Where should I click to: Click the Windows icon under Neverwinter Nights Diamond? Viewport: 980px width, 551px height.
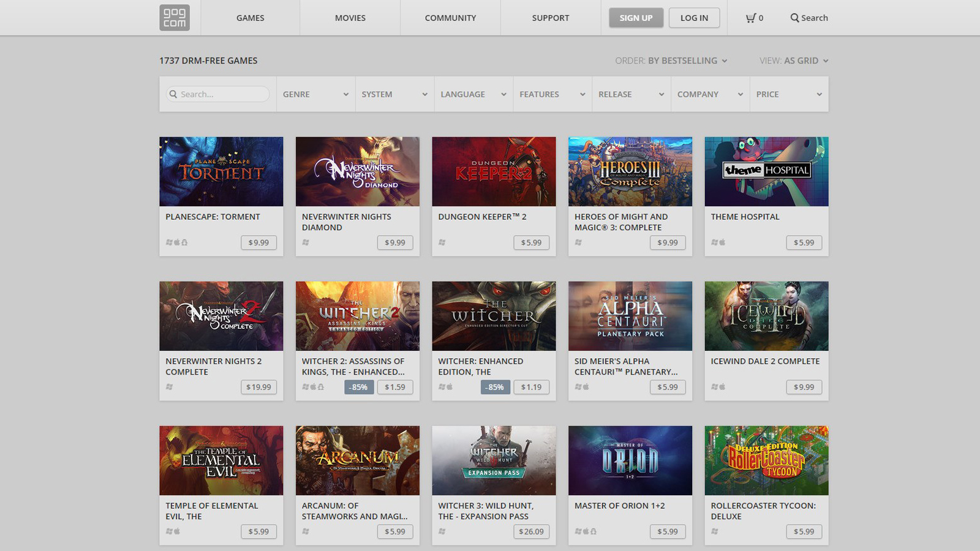306,242
